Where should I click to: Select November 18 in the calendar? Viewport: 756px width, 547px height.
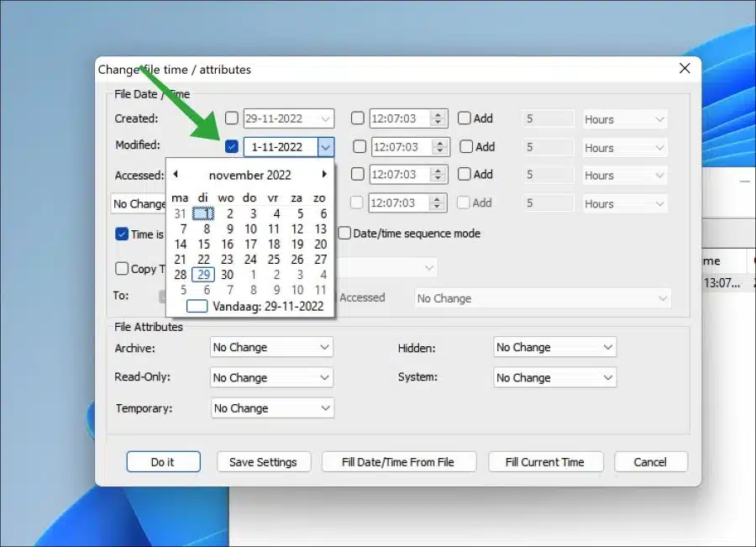(274, 244)
